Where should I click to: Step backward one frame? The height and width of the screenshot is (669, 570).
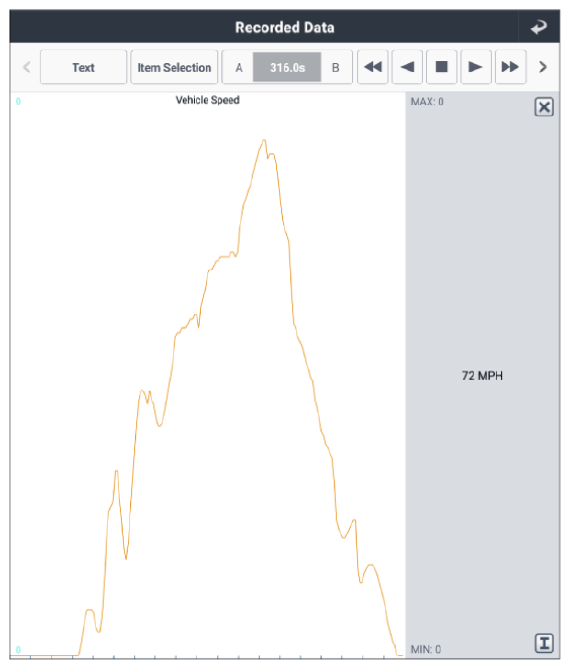click(407, 67)
